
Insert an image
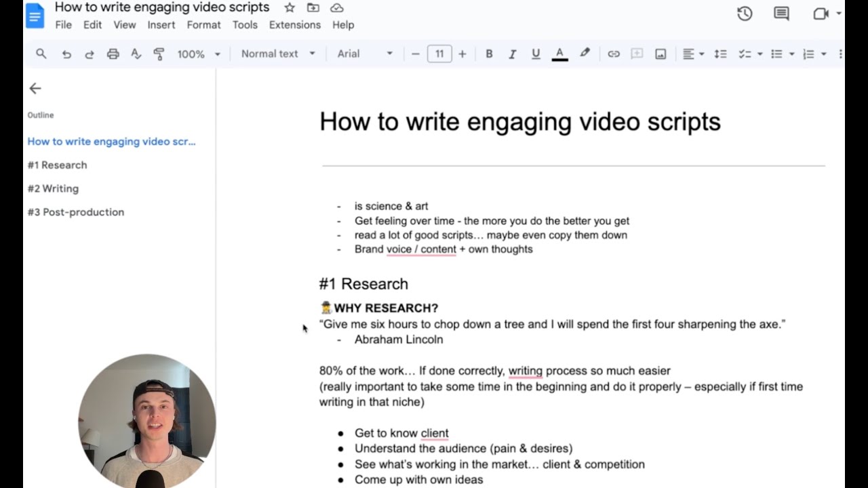click(x=660, y=54)
